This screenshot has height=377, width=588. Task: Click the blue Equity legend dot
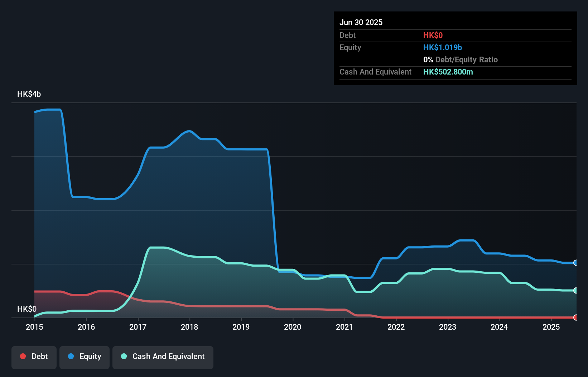71,356
